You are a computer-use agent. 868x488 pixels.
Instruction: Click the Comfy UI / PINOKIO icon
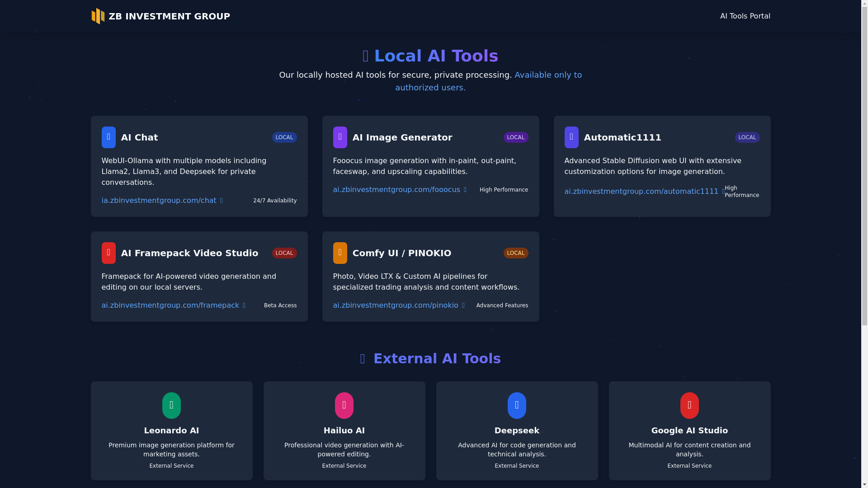point(340,253)
